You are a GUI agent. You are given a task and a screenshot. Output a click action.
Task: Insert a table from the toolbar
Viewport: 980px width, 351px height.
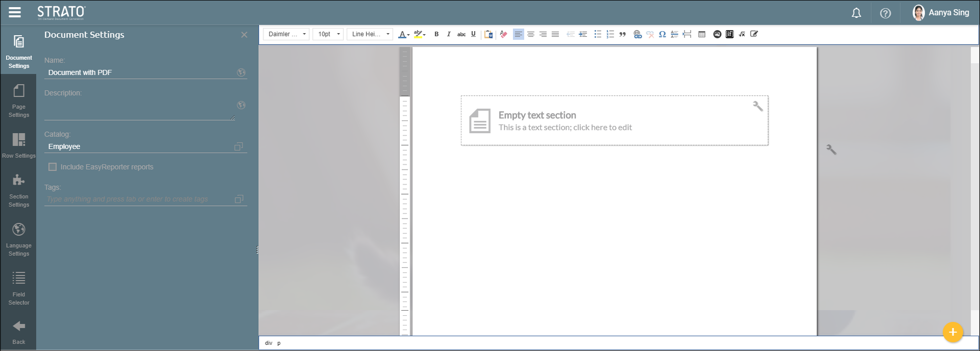702,34
